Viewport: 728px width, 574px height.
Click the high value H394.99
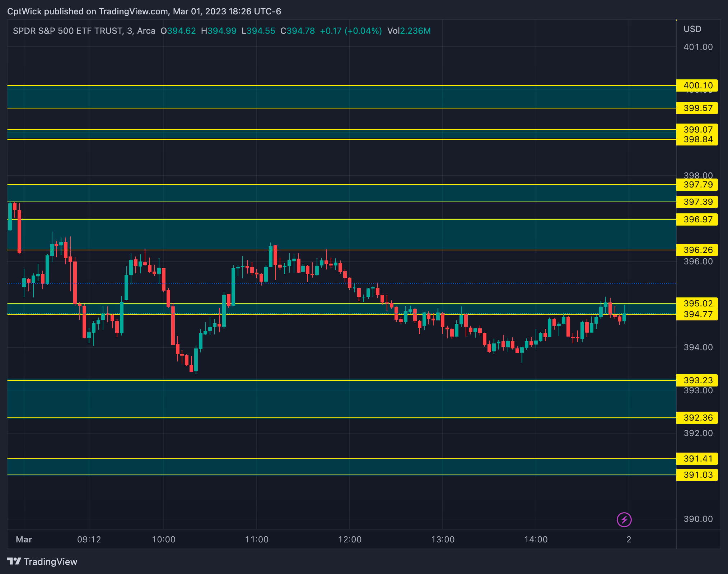(219, 31)
